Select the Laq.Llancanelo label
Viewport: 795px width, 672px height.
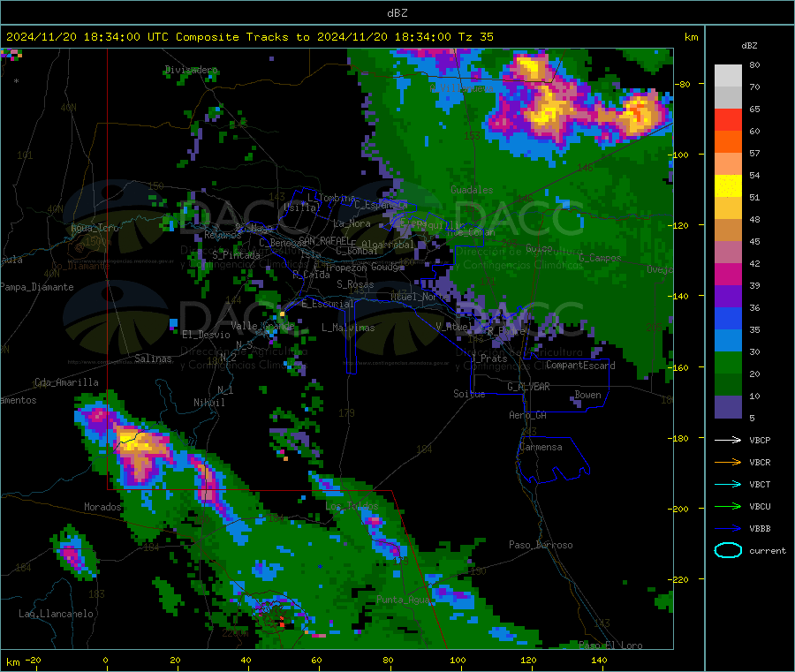(56, 614)
